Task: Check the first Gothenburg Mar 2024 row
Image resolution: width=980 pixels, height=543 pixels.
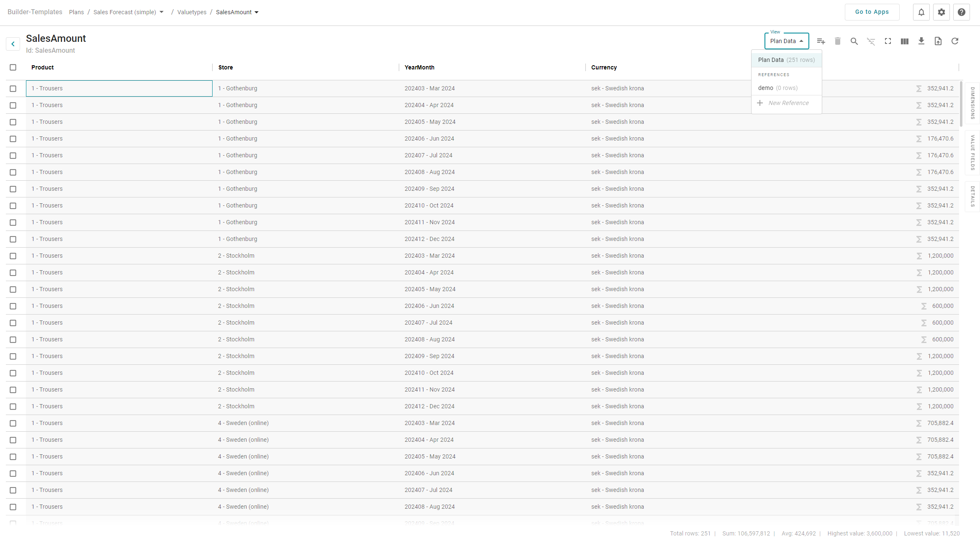Action: (13, 89)
